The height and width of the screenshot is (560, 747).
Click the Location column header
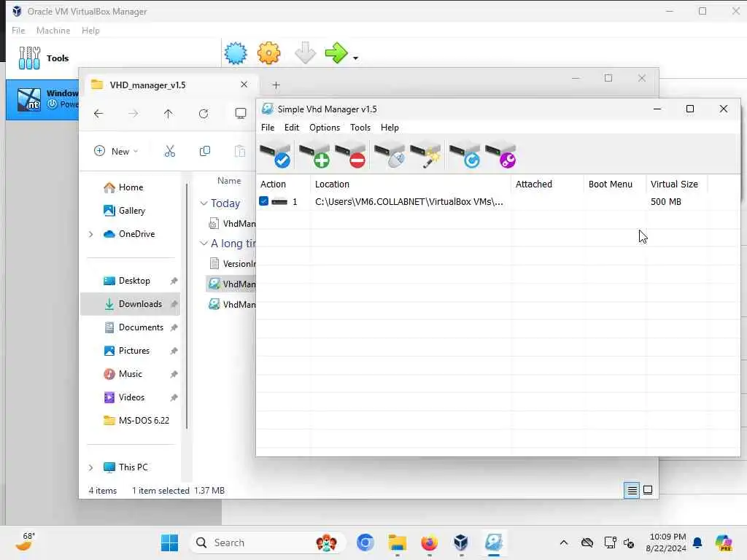pos(411,184)
